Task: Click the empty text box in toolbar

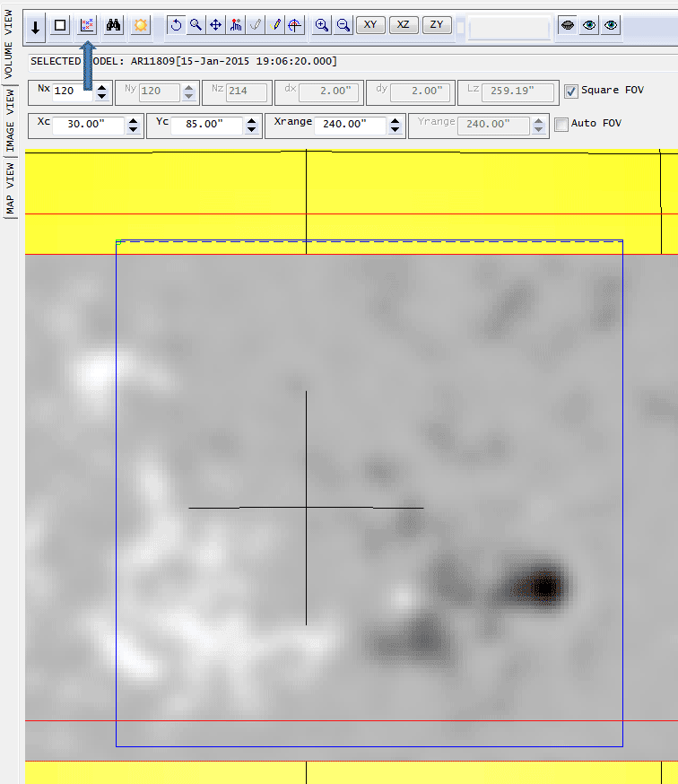Action: point(509,28)
